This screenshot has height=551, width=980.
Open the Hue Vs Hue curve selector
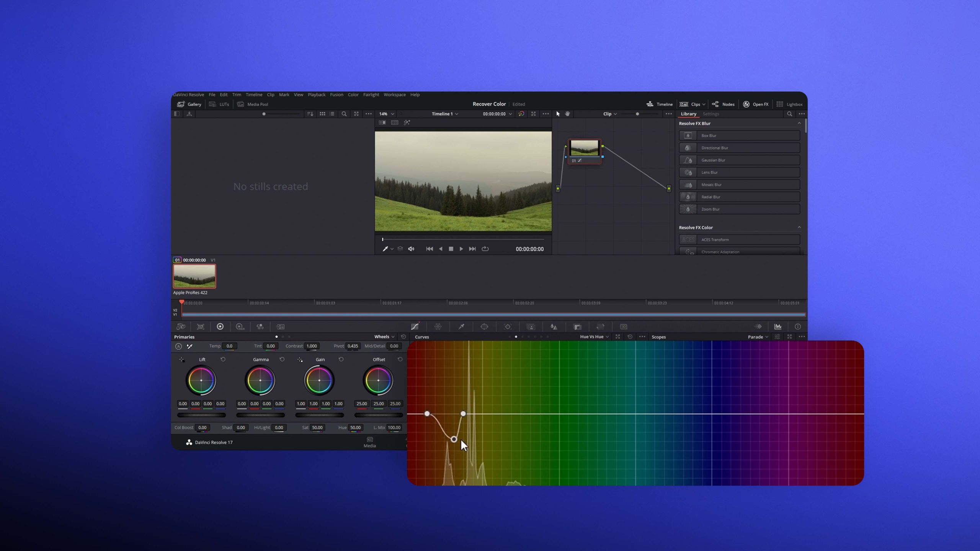593,337
